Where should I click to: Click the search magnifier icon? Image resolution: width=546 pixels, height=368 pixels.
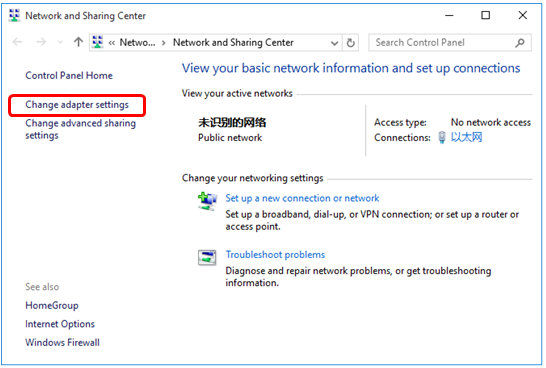coord(520,43)
